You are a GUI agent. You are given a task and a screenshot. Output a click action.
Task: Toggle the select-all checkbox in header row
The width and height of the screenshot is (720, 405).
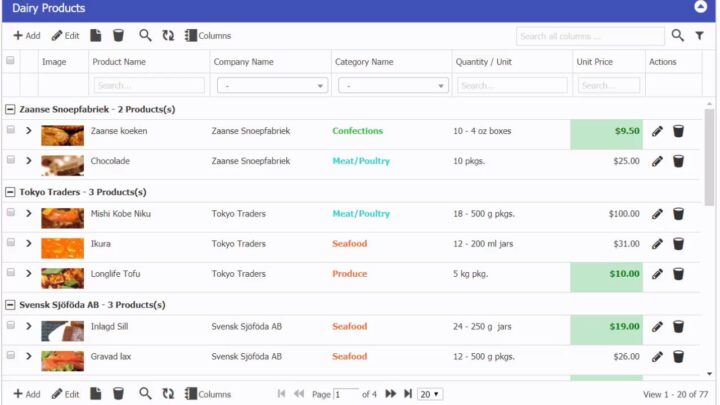click(10, 61)
